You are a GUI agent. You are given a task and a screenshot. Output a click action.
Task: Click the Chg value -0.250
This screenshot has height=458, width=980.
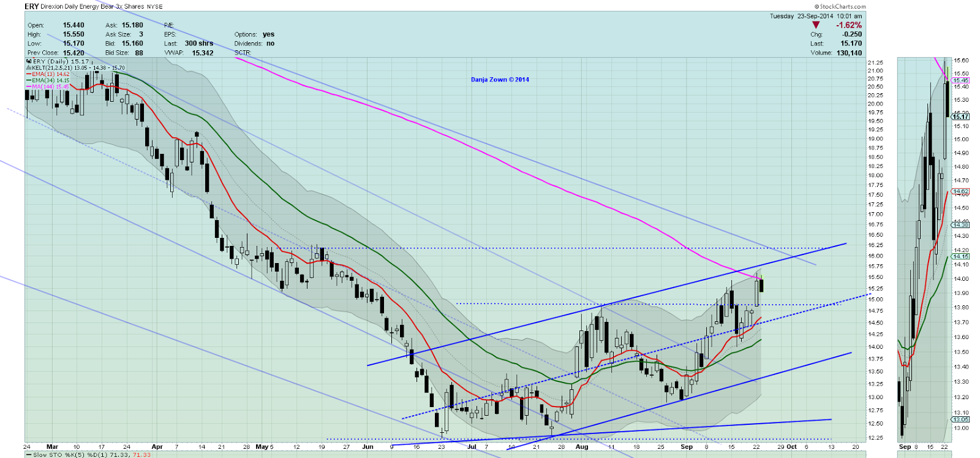tap(851, 34)
